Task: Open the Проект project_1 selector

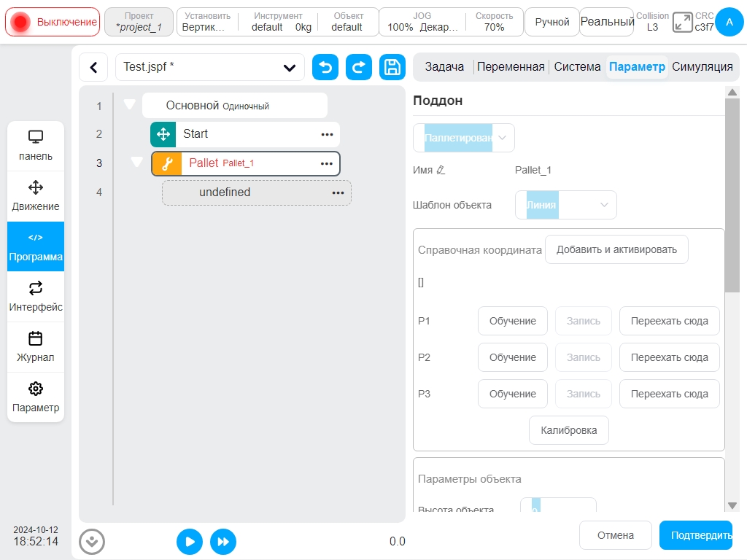Action: tap(139, 22)
